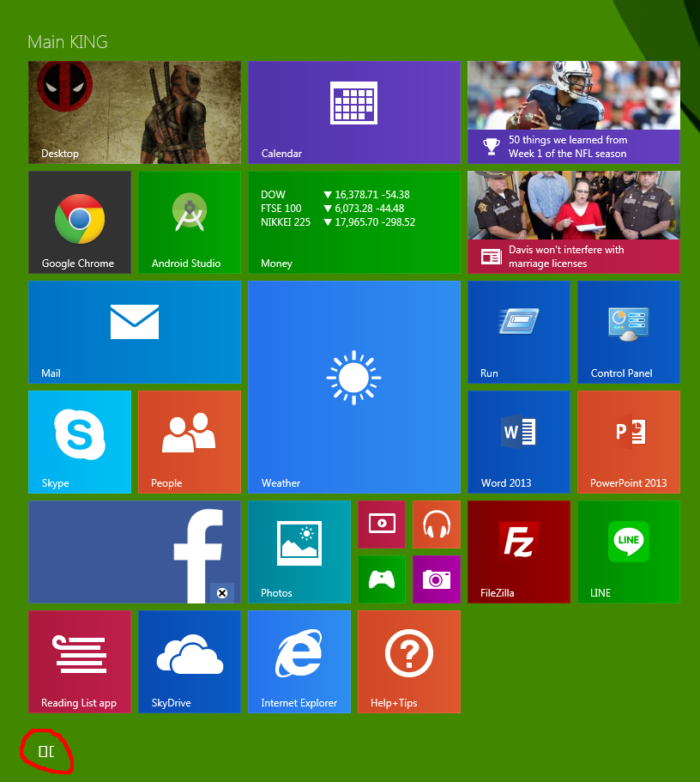Open the small Video tile
The width and height of the screenshot is (700, 782).
(x=382, y=524)
